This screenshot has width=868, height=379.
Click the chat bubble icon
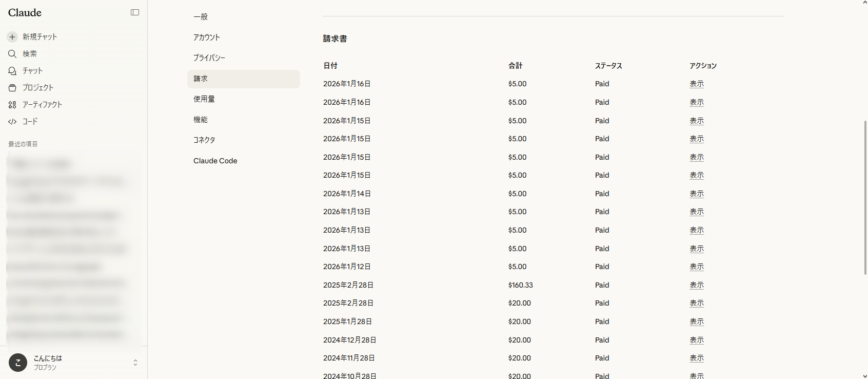pos(12,71)
